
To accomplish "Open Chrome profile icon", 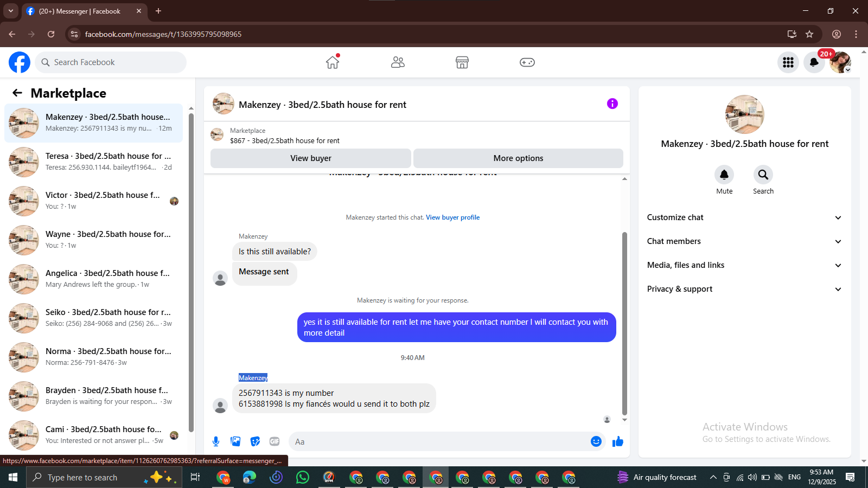I will click(837, 34).
